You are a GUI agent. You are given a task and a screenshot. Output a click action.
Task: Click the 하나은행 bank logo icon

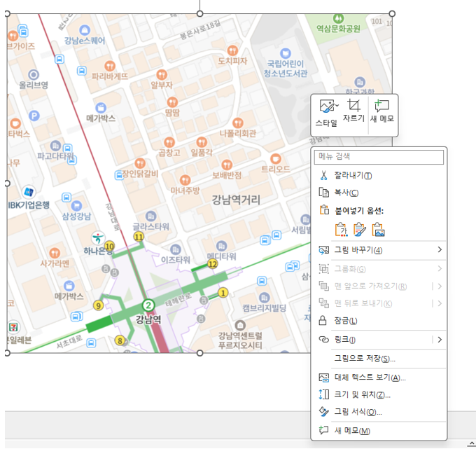pyautogui.click(x=98, y=238)
